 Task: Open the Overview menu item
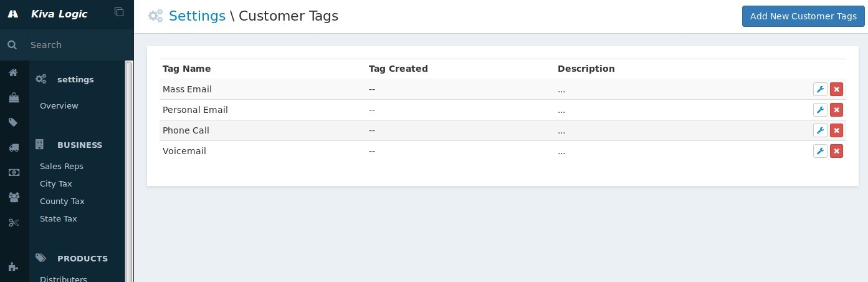[x=59, y=105]
